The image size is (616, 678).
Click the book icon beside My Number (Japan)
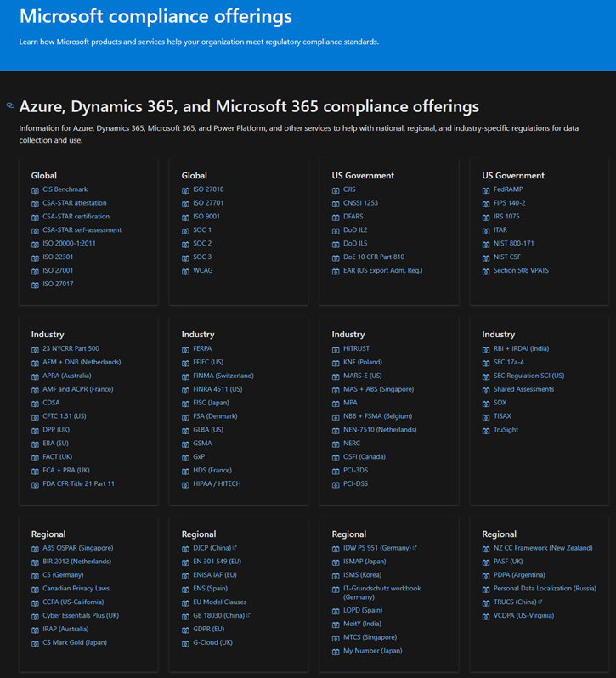[x=336, y=652]
